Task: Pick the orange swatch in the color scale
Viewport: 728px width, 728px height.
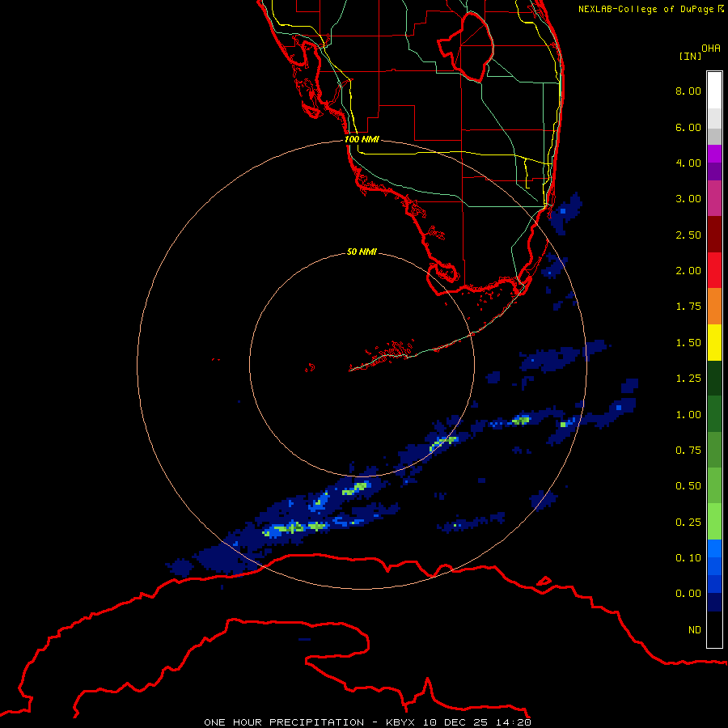Action: pos(714,307)
